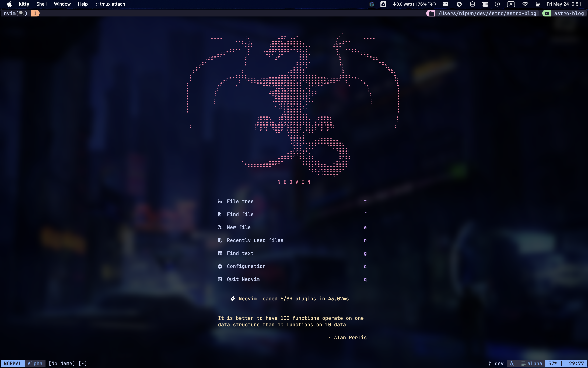The image size is (588, 368).
Task: Click the 29:77 cursor position
Action: 576,364
